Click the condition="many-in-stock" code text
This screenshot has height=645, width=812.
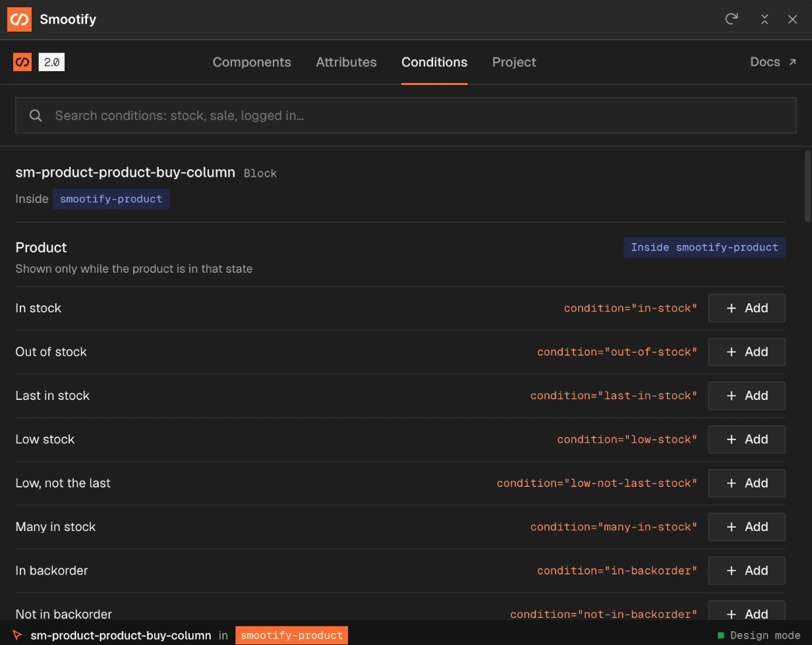(614, 526)
